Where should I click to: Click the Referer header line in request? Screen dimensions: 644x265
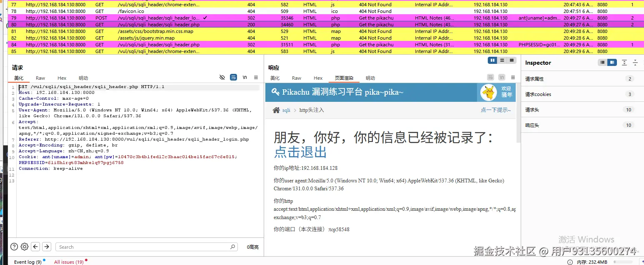[134, 139]
